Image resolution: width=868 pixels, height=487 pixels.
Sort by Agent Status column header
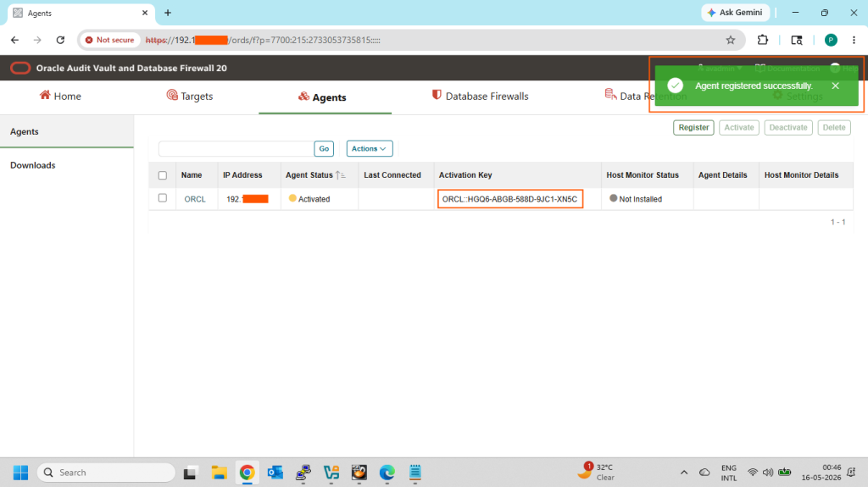click(x=309, y=175)
